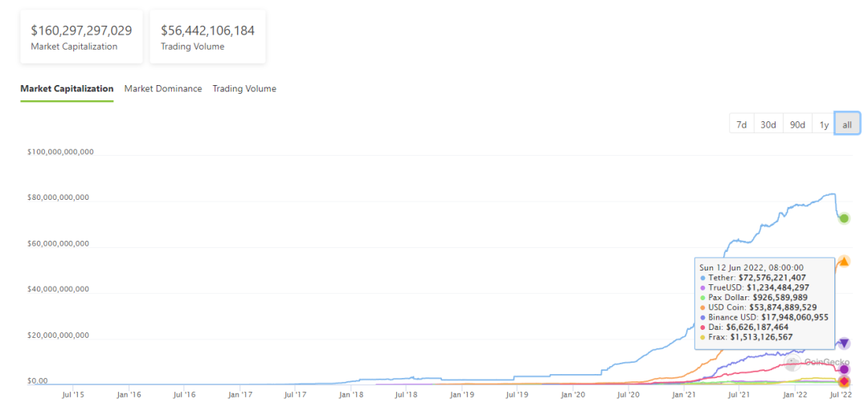The height and width of the screenshot is (411, 868).
Task: Click the purple circle Dai marker
Action: (x=844, y=369)
